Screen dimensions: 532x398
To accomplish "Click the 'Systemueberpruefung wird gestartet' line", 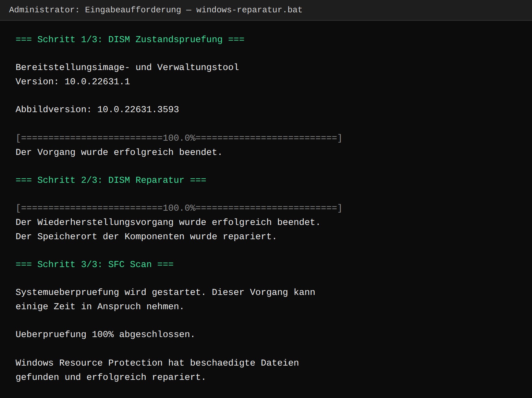I will pyautogui.click(x=165, y=292).
